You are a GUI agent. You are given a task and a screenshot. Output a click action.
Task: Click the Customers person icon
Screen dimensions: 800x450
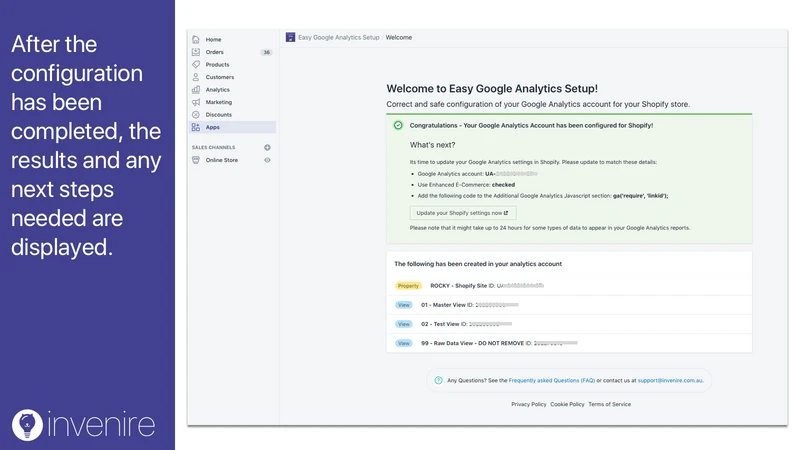[196, 77]
